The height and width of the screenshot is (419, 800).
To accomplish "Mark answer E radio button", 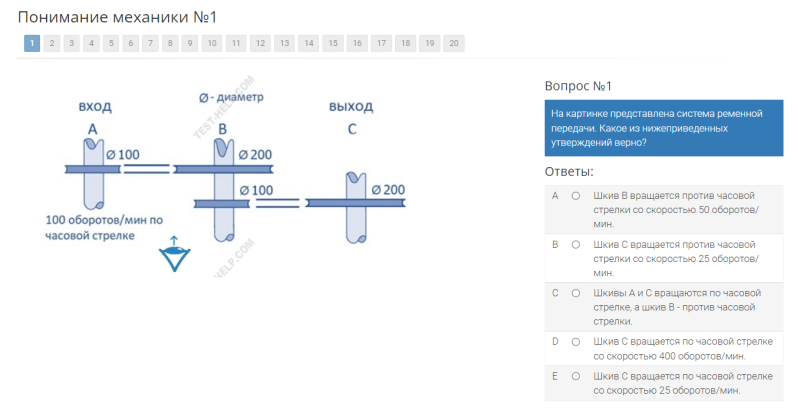I will tap(576, 376).
